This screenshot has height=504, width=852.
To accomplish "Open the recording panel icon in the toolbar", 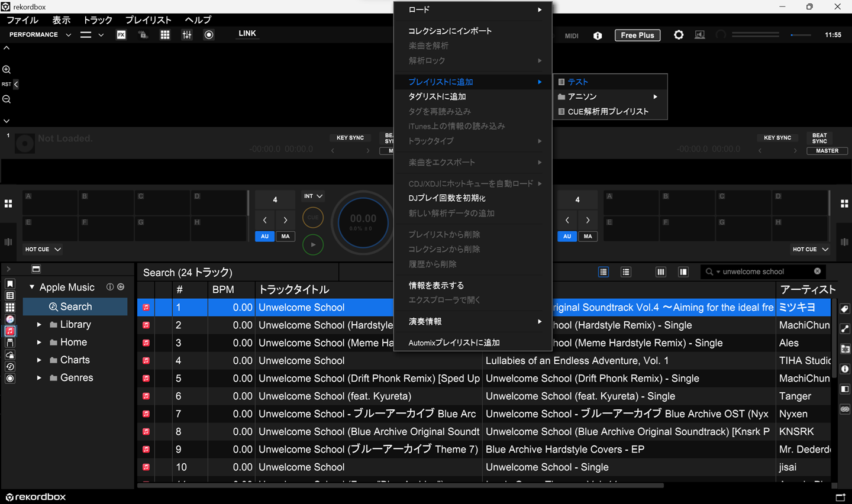I will 209,35.
